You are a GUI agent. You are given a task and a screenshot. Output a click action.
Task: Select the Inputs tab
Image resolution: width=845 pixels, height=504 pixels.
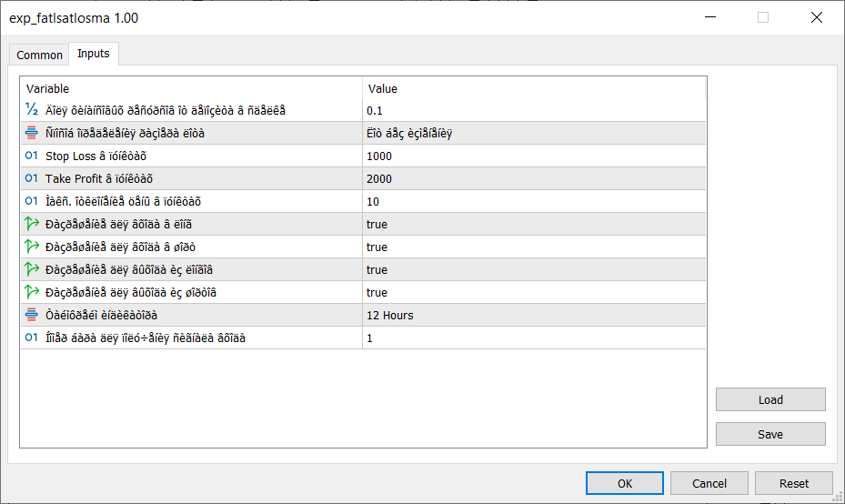coord(94,54)
